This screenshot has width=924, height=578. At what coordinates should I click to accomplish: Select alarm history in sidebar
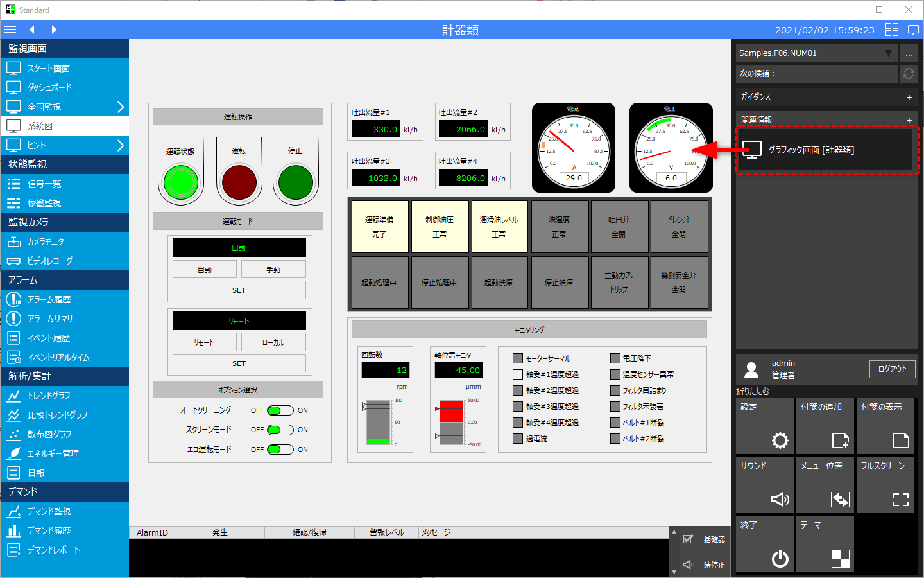tap(49, 300)
